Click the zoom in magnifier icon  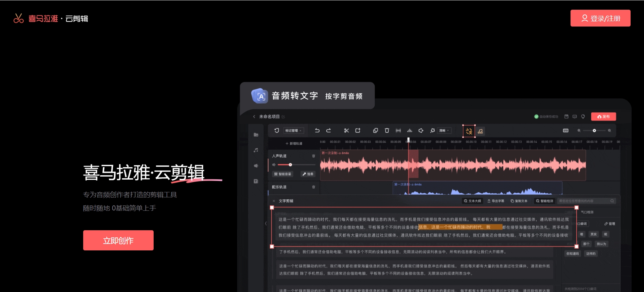tap(609, 131)
